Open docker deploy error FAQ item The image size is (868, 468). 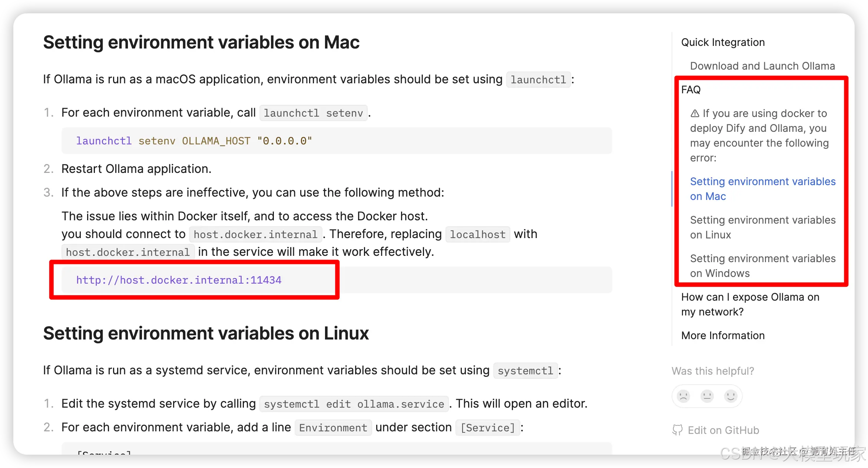pos(759,136)
